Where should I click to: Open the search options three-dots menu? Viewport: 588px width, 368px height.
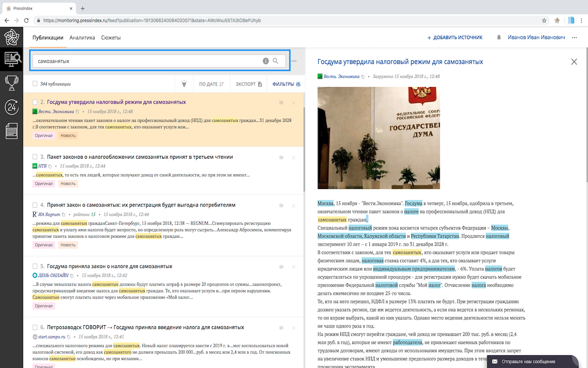(294, 61)
